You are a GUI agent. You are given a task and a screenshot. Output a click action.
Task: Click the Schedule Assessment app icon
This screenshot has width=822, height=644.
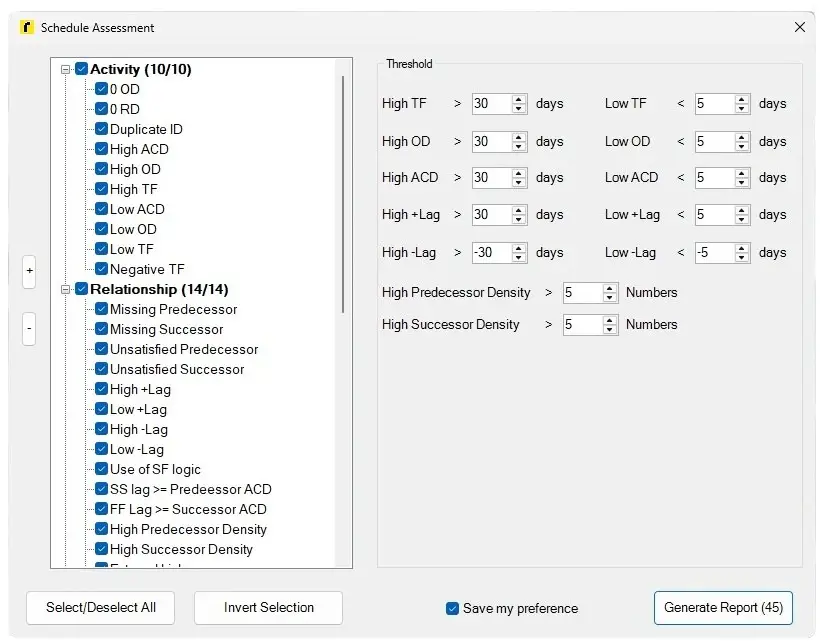coord(27,28)
